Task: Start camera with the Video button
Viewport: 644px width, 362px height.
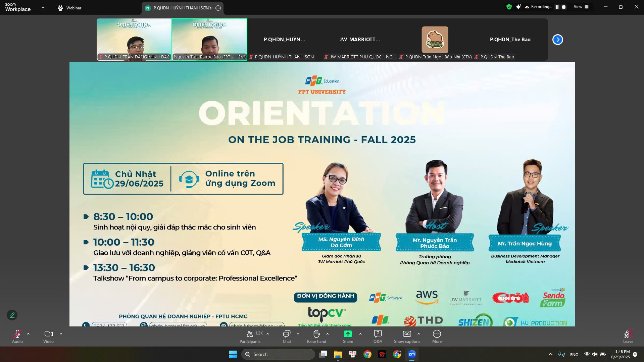Action: coord(48,337)
